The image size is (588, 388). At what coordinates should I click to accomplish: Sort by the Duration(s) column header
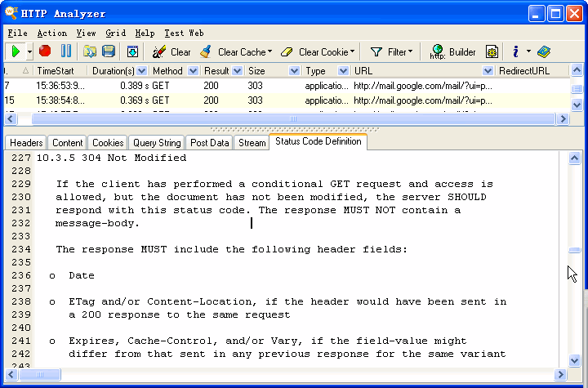pyautogui.click(x=119, y=71)
